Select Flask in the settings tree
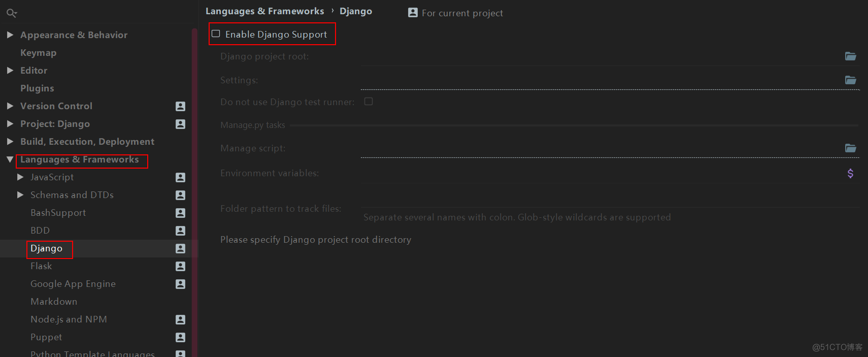This screenshot has width=868, height=357. tap(41, 266)
